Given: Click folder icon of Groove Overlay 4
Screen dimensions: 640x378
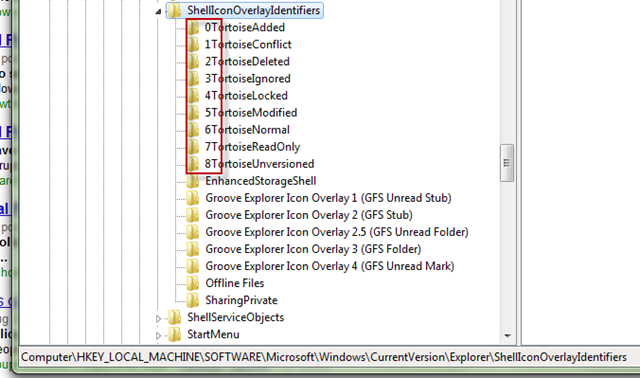Looking at the screenshot, I should 193,267.
